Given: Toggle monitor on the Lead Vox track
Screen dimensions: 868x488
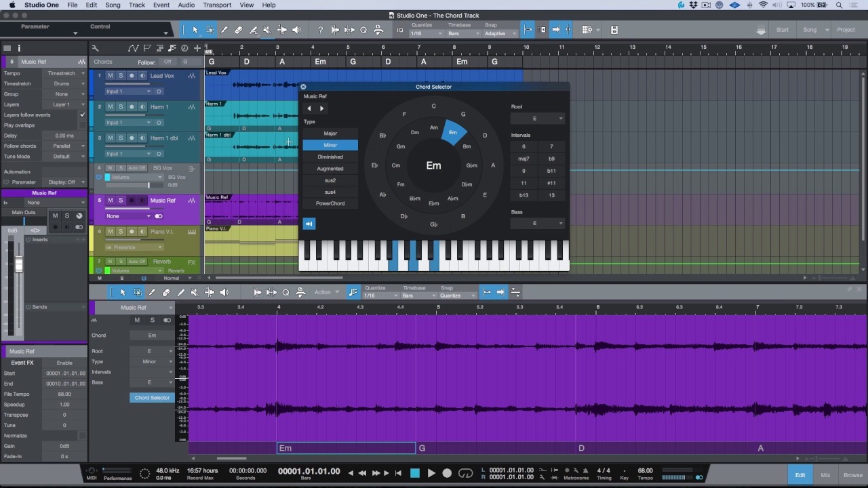Looking at the screenshot, I should coord(142,76).
